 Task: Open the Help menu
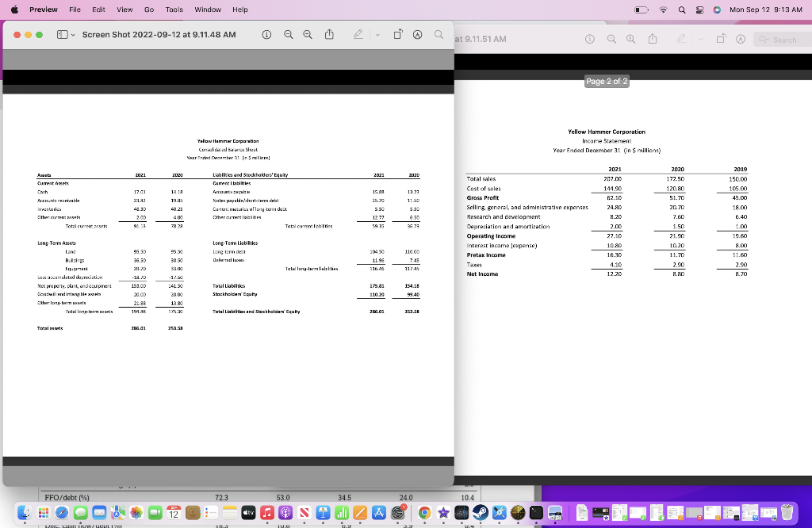(x=239, y=10)
